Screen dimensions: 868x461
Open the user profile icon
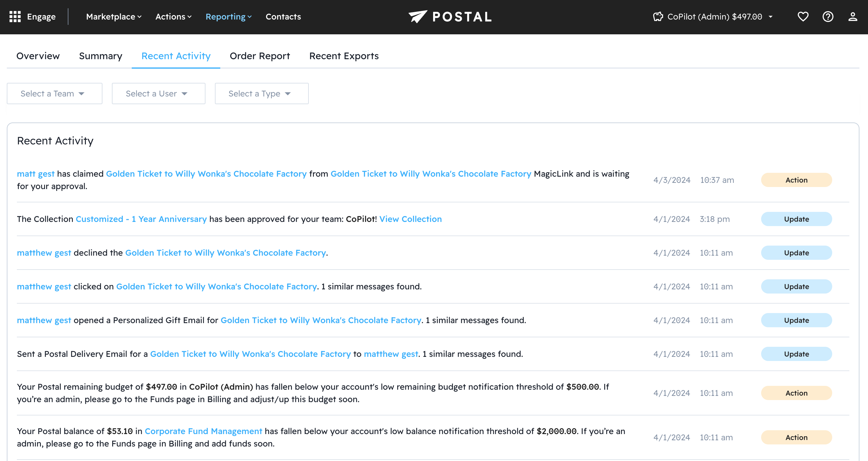click(853, 17)
